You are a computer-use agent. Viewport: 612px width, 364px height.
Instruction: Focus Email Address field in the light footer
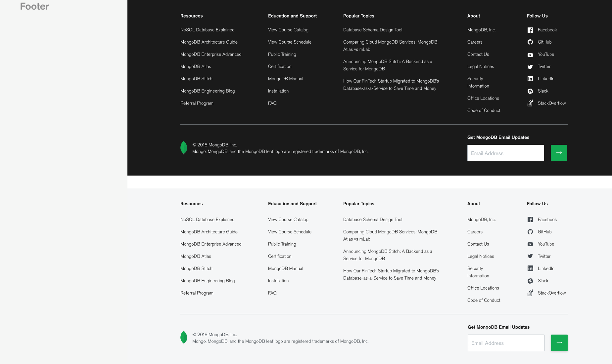point(506,343)
